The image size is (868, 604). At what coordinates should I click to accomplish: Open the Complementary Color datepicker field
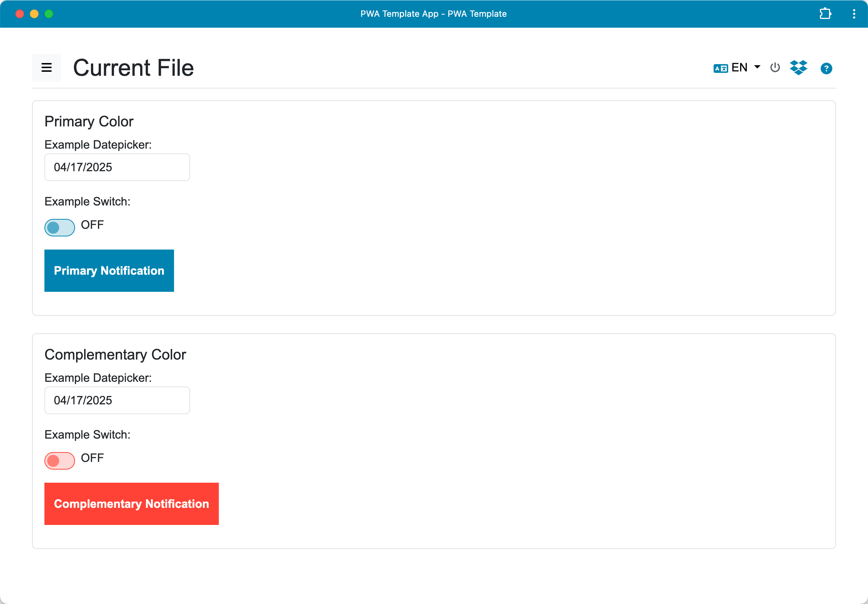(117, 400)
